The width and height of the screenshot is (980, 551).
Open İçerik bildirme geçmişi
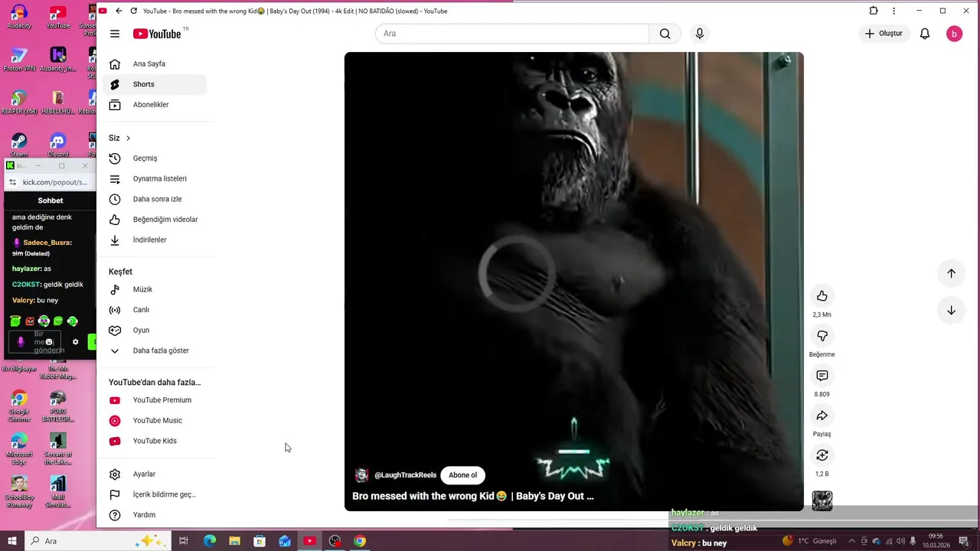[x=155, y=494]
